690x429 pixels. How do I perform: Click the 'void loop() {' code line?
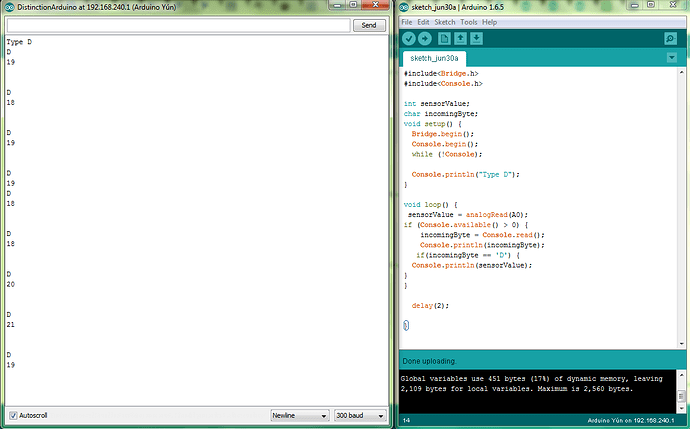tap(430, 205)
